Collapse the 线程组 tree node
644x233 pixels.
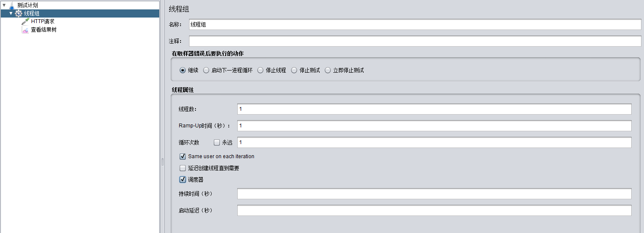11,13
